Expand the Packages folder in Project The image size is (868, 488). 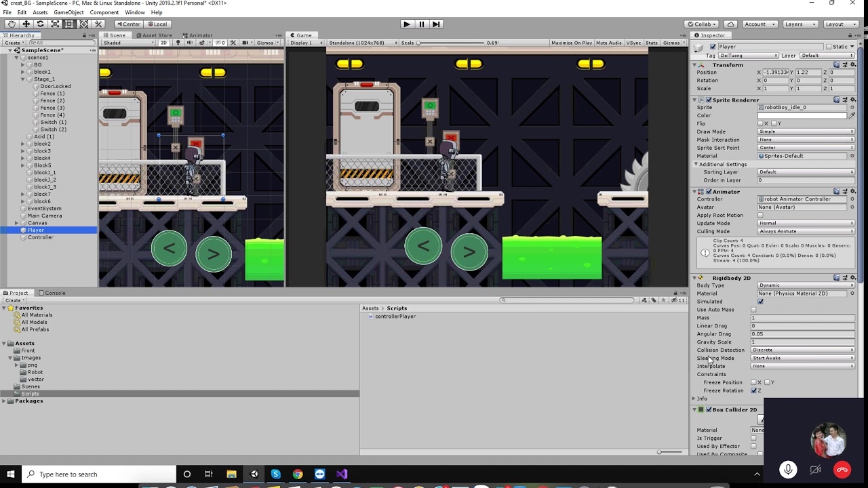(4, 401)
